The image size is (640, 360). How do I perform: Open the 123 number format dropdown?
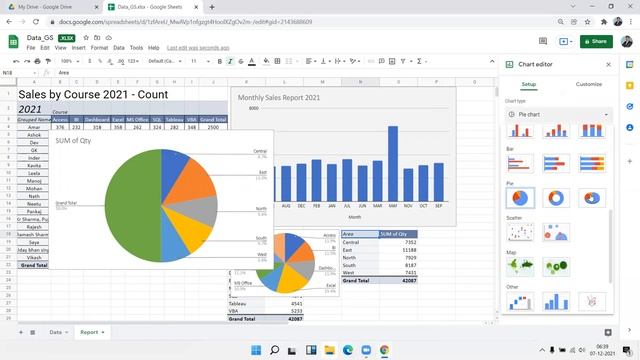[133, 61]
